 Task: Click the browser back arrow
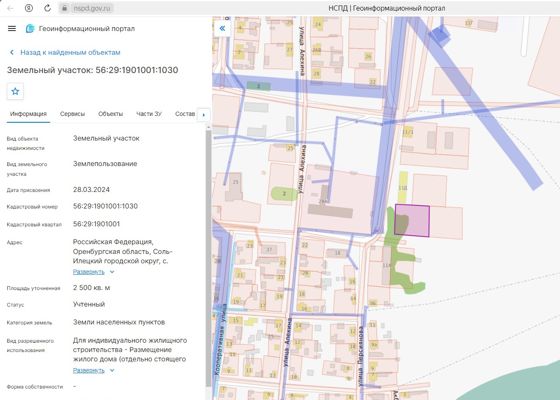tap(10, 8)
